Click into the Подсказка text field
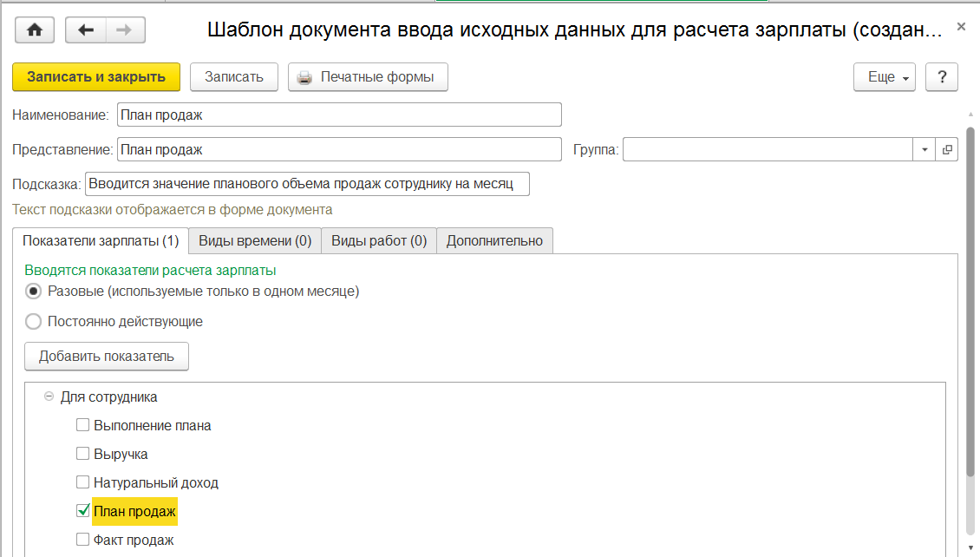The image size is (980, 557). [307, 184]
